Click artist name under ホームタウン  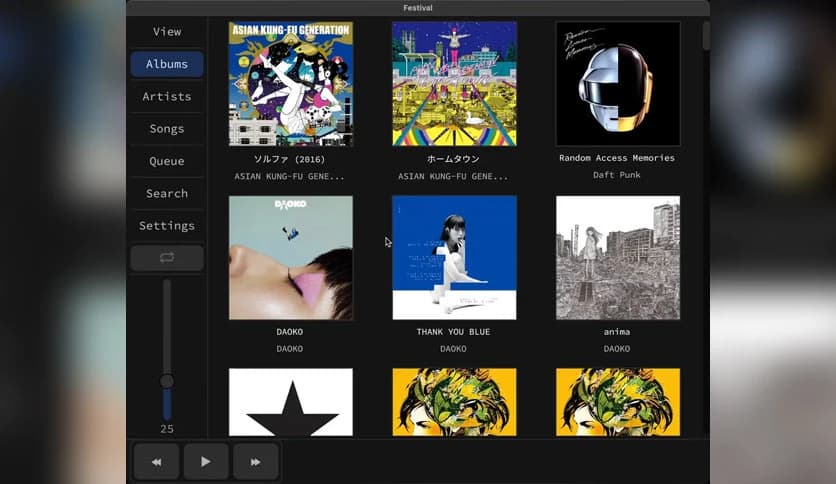tap(453, 176)
